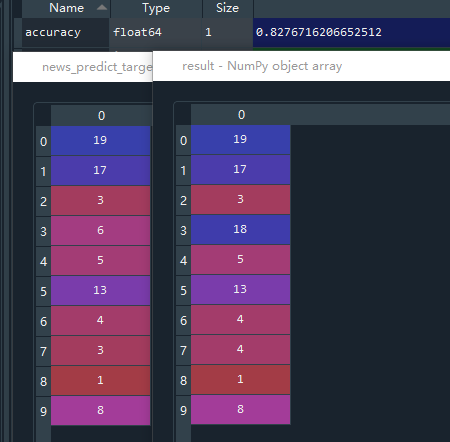Select value 4 in news_predict_target row 6
This screenshot has height=442, width=450.
pyautogui.click(x=100, y=320)
